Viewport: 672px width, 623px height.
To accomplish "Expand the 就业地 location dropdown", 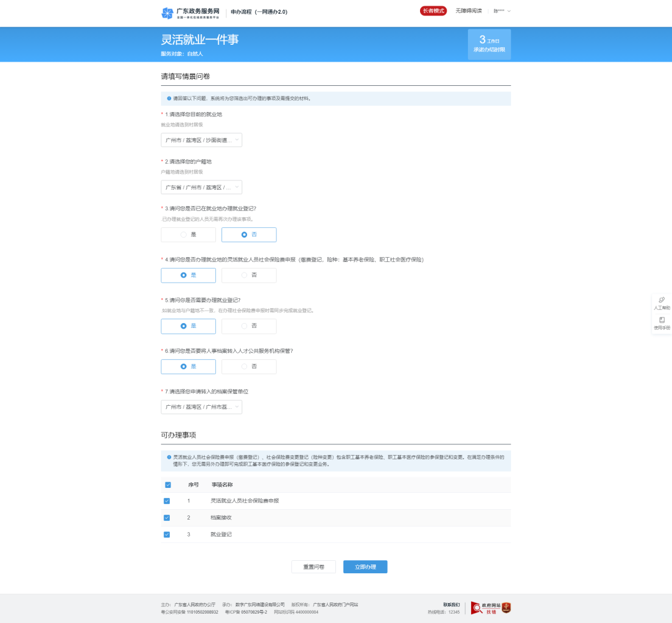I will click(201, 140).
